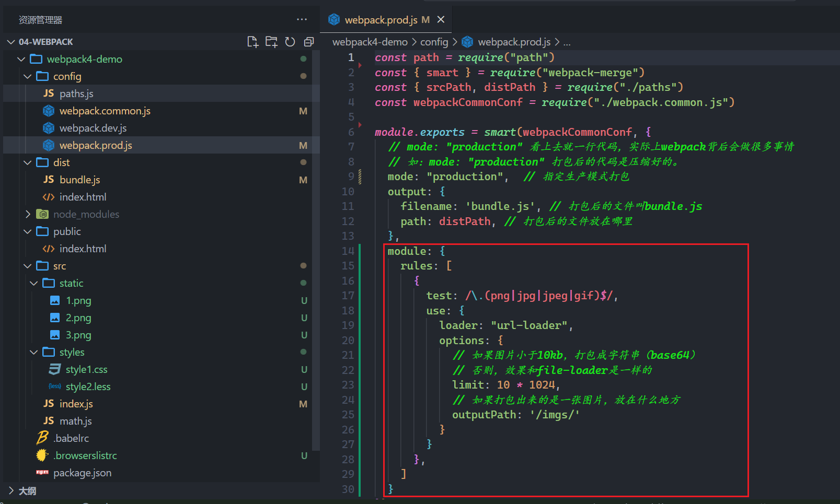The width and height of the screenshot is (840, 504).
Task: Refresh the explorer with the refresh icon
Action: [290, 42]
